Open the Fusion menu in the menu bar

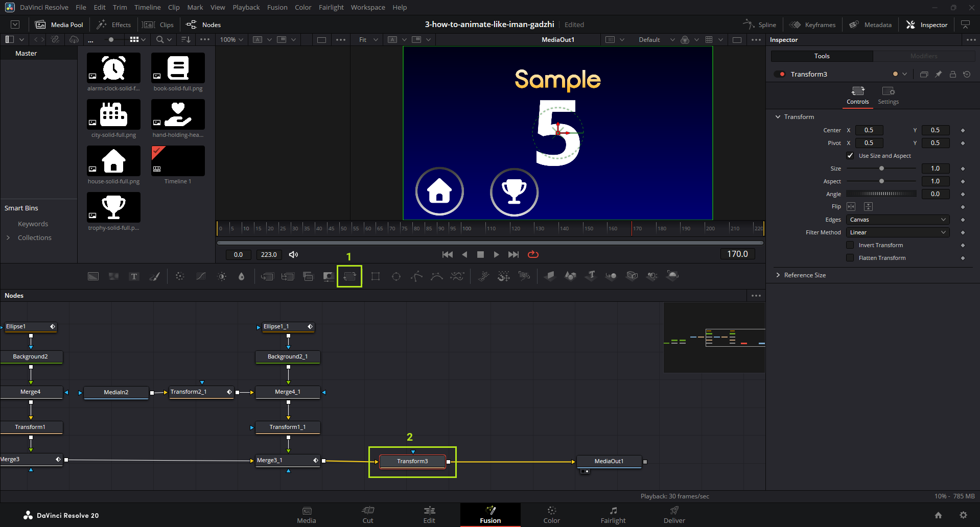(x=277, y=7)
